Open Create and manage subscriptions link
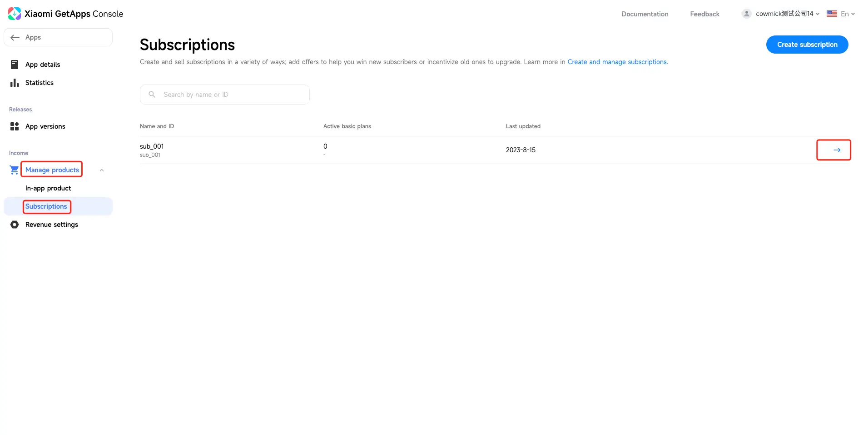 617,62
